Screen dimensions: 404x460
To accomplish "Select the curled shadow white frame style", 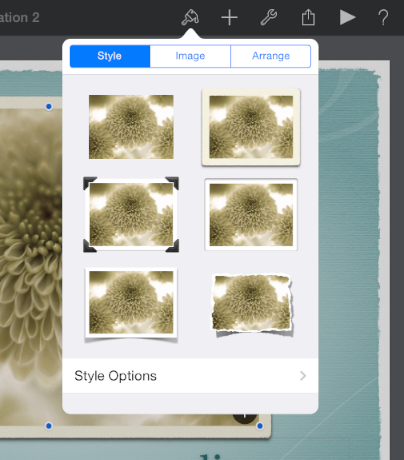I will [x=131, y=303].
